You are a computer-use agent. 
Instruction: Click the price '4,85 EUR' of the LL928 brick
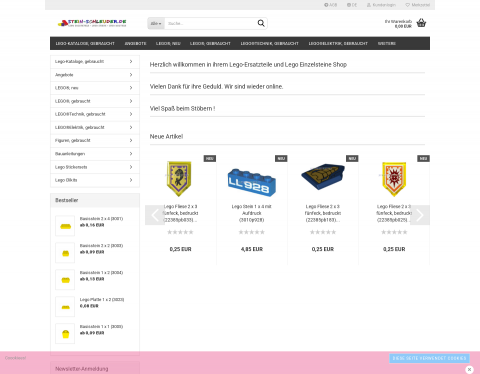pos(252,249)
